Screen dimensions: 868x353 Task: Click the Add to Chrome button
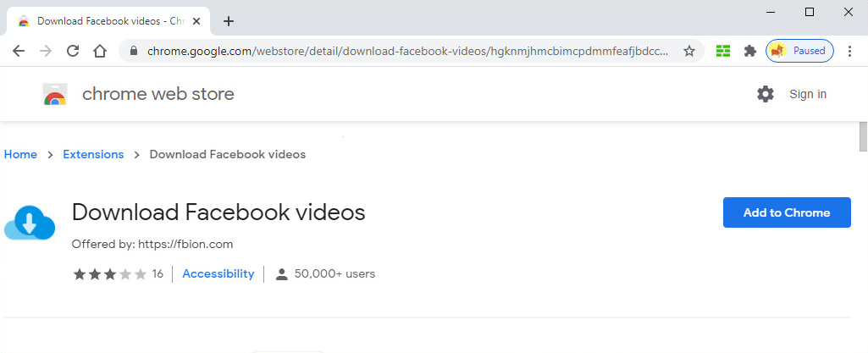click(x=787, y=212)
